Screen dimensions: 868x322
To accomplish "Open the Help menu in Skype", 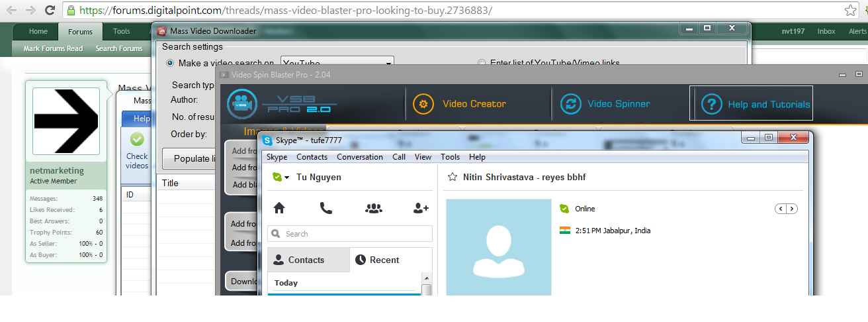I will (477, 157).
